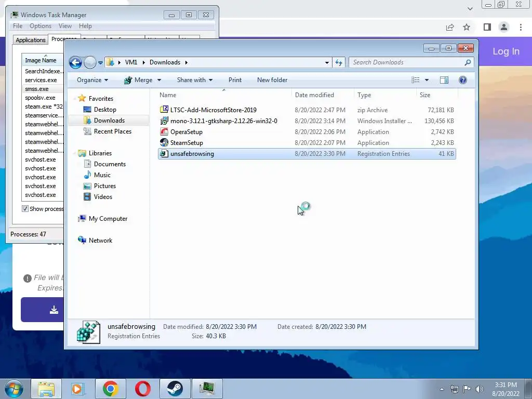Bookmark the page with star icon
Image resolution: width=532 pixels, height=399 pixels.
coord(467,27)
